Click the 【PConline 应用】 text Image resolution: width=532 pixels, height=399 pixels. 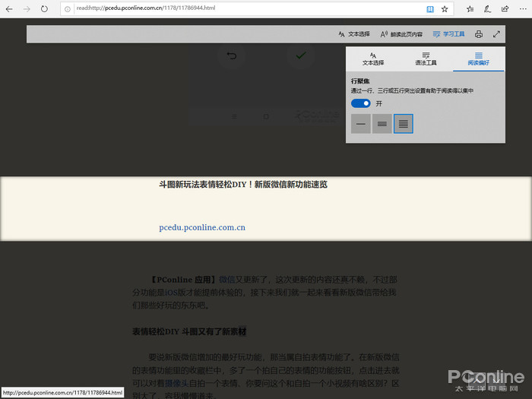(183, 280)
